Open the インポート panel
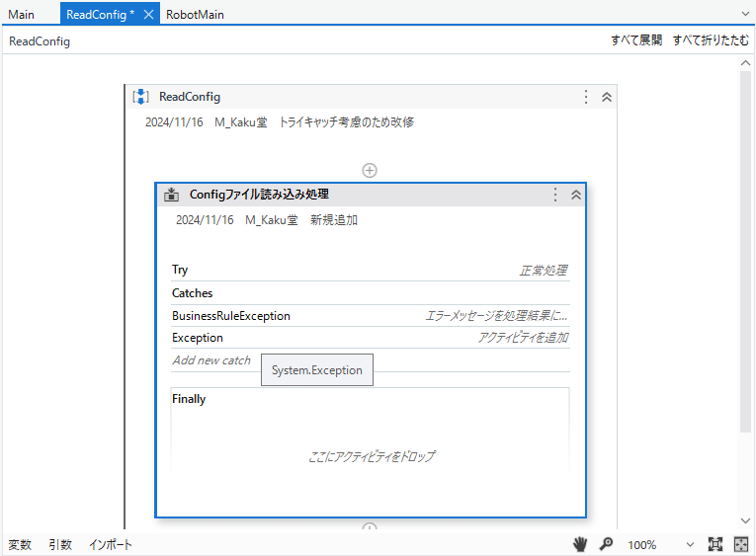This screenshot has height=556, width=756. (x=111, y=545)
